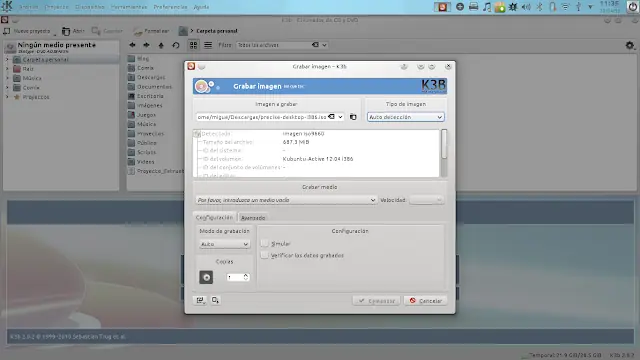Enable Verificar los datos grabados checkbox
640x360 pixels.
[x=264, y=256]
